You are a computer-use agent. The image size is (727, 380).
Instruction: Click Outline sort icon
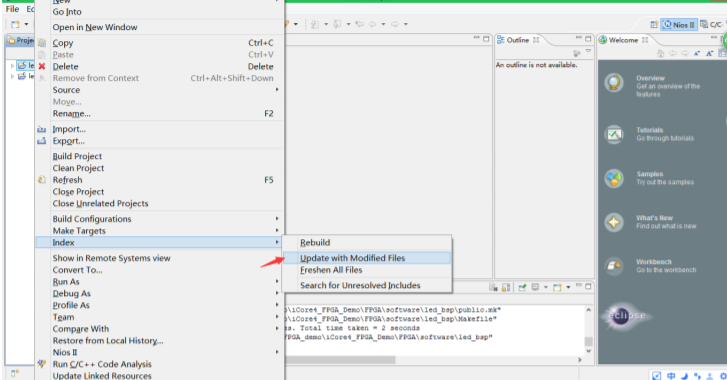577,54
